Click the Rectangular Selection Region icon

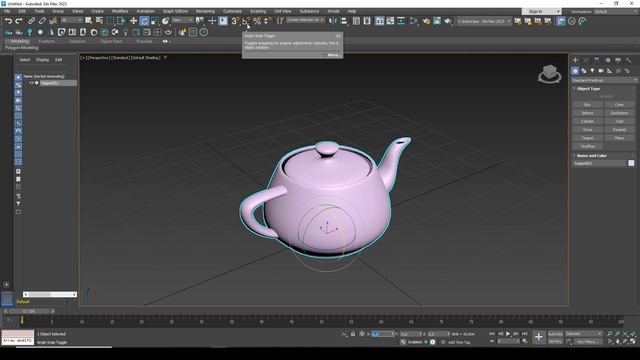coord(110,21)
